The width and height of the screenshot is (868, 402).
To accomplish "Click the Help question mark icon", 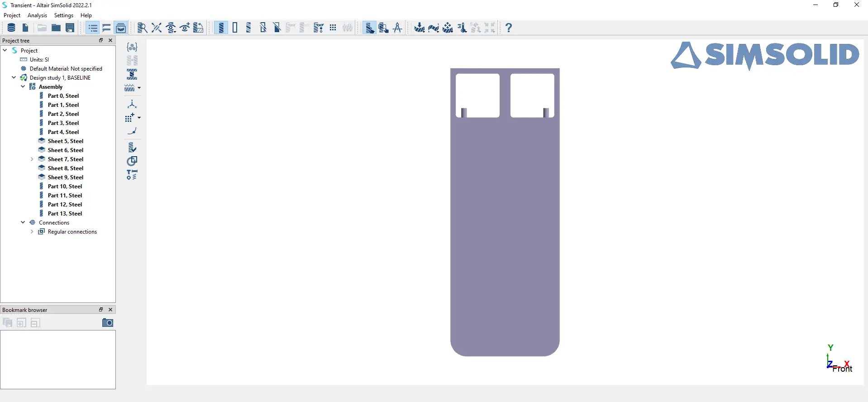I will [509, 28].
